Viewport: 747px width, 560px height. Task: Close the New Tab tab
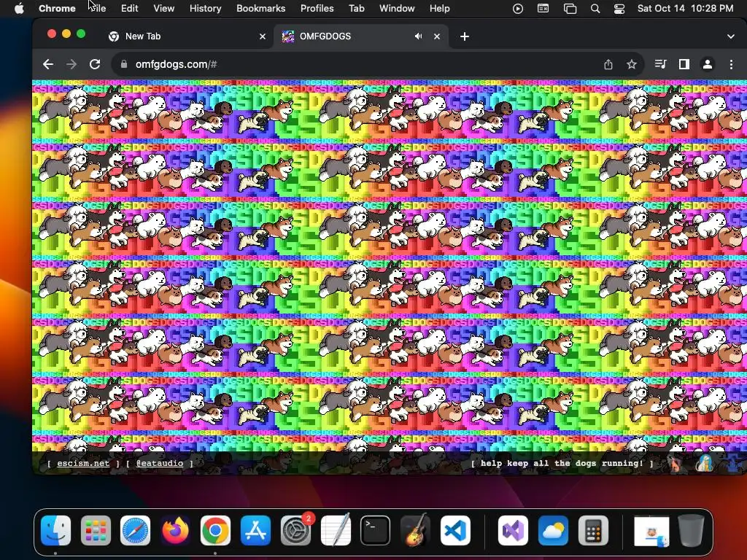pyautogui.click(x=263, y=36)
